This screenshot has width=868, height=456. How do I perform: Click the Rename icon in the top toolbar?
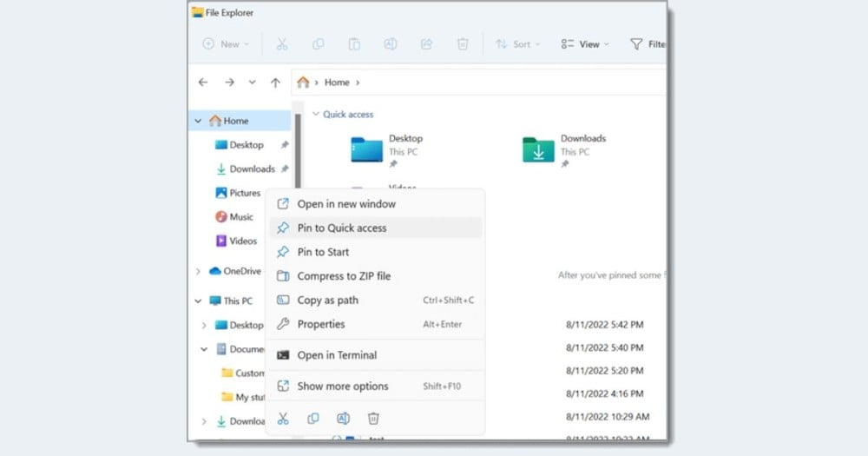coord(391,44)
